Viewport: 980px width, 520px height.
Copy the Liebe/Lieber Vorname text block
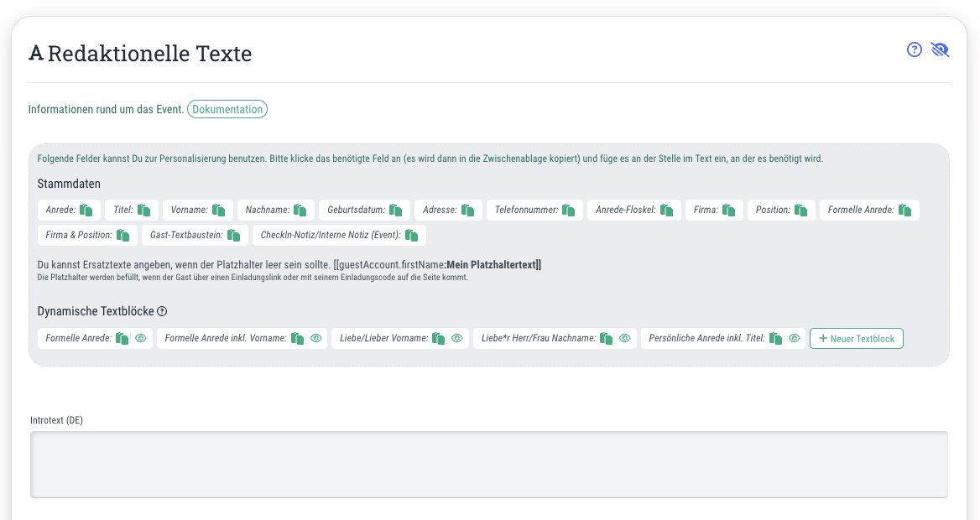point(439,338)
